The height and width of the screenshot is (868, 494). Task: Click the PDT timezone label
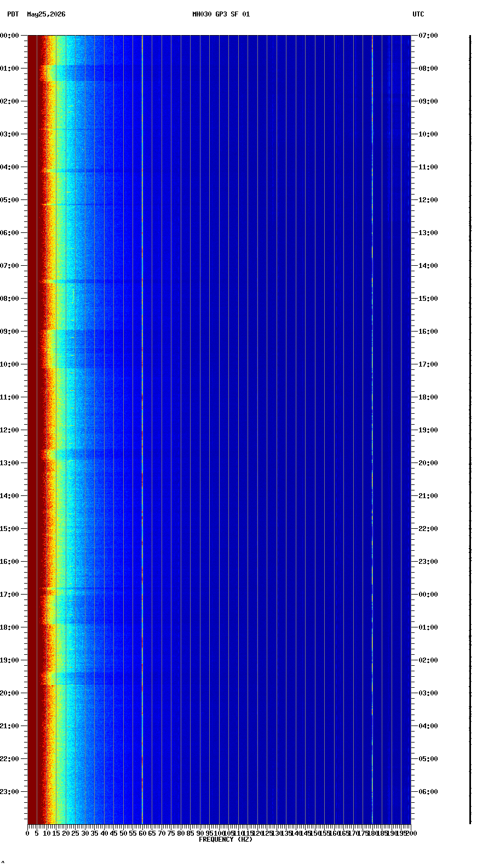click(13, 14)
